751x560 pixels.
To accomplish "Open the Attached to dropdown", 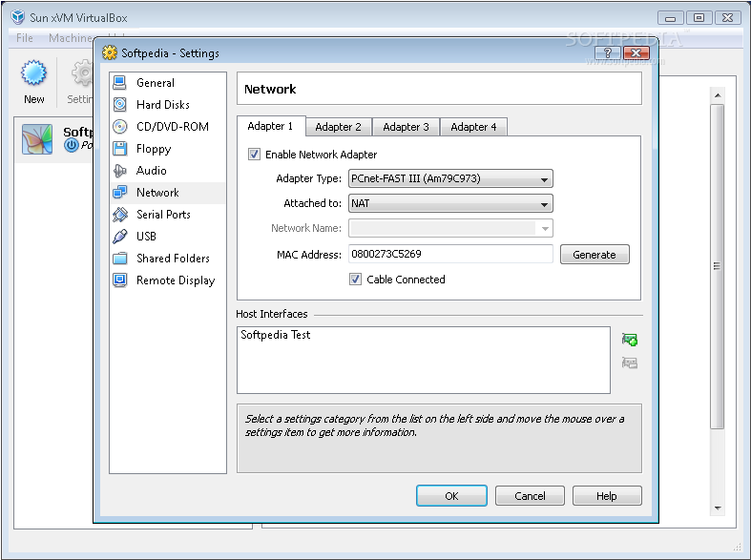I will point(450,203).
